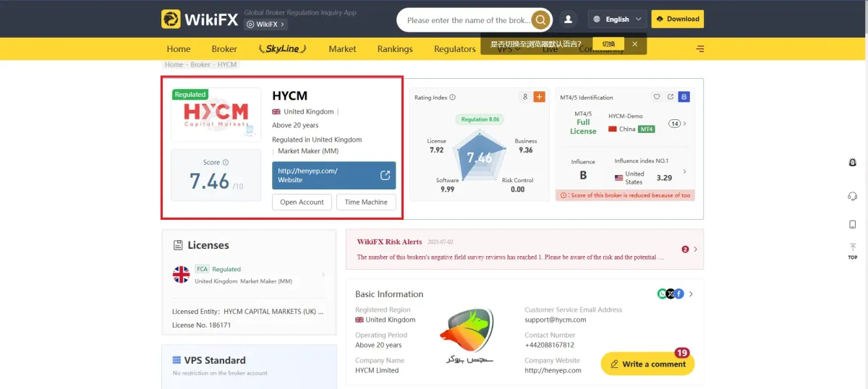The image size is (868, 389).
Task: Click the support@hycm.com email address
Action: [556, 320]
